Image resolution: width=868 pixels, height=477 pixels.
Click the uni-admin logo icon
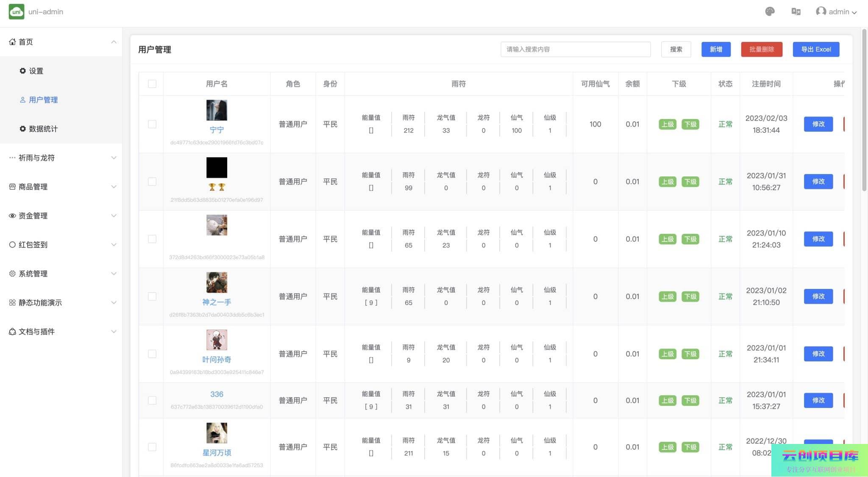point(17,11)
